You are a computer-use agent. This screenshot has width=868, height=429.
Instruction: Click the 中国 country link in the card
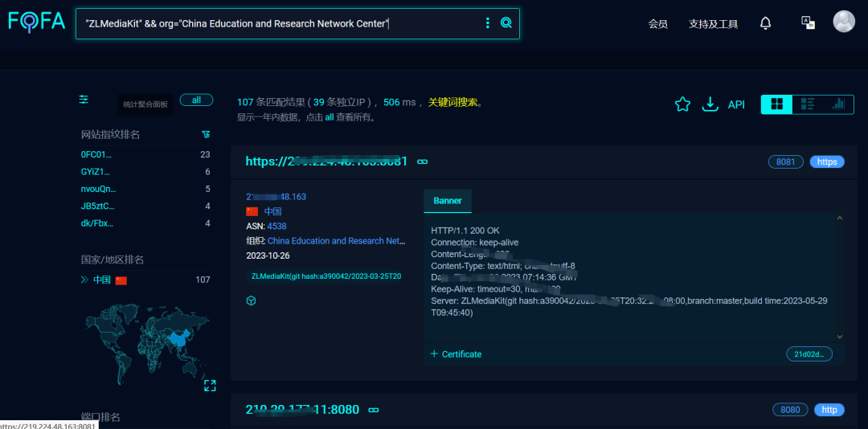273,211
